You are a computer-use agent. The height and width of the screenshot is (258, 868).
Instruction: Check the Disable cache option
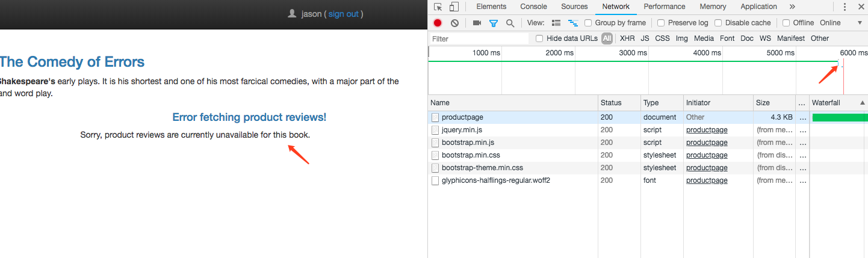719,23
